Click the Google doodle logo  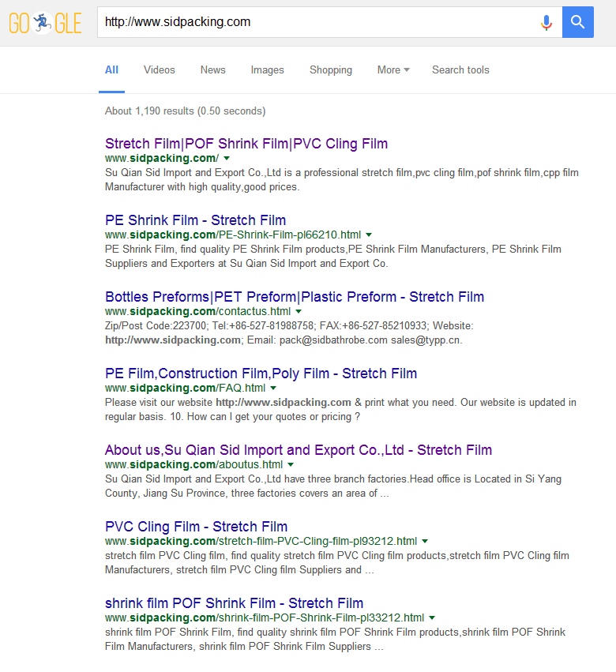[45, 23]
